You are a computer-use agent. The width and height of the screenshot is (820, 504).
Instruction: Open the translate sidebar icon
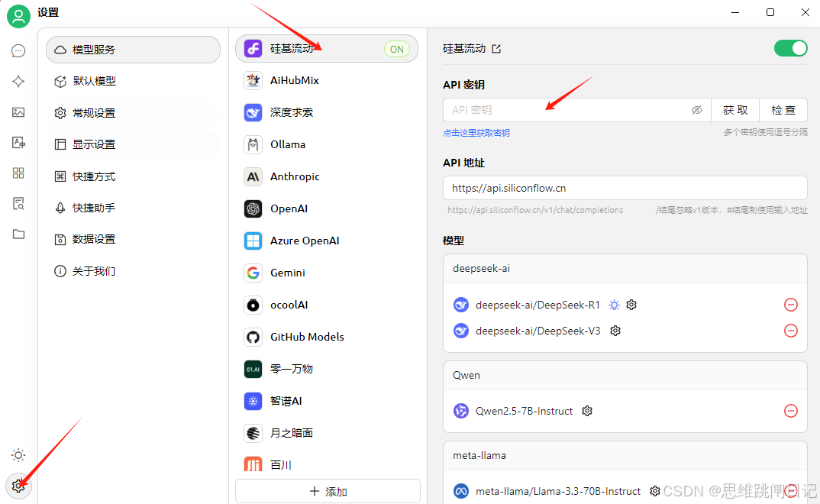pos(18,142)
